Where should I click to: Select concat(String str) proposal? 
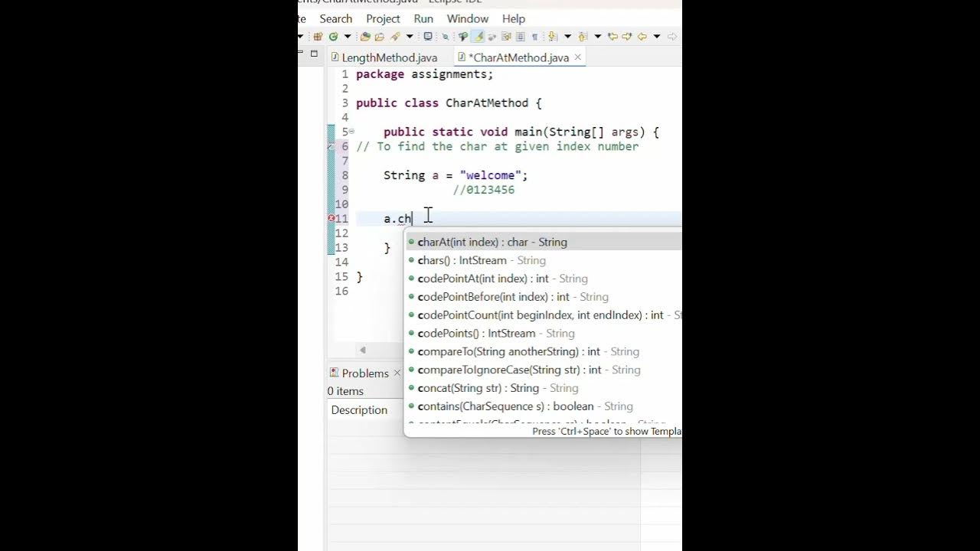click(x=544, y=388)
